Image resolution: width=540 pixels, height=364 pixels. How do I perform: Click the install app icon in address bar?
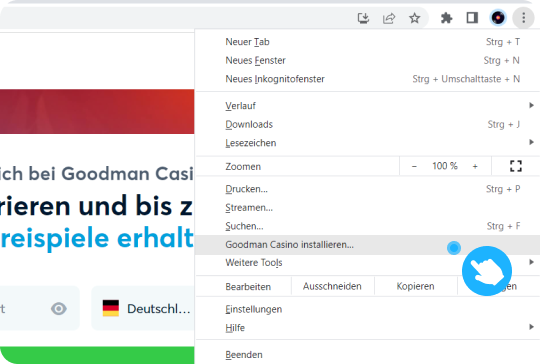coord(363,18)
